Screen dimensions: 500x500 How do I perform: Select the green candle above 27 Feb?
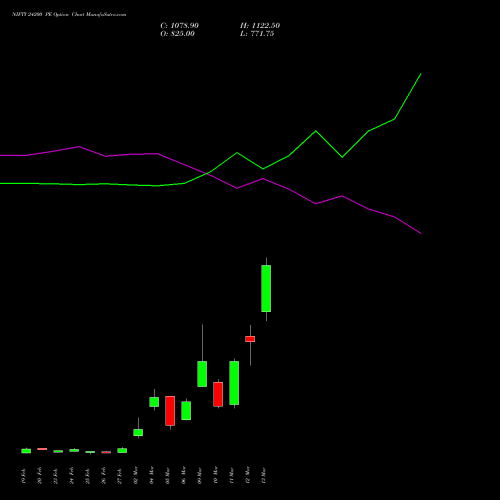(x=122, y=450)
